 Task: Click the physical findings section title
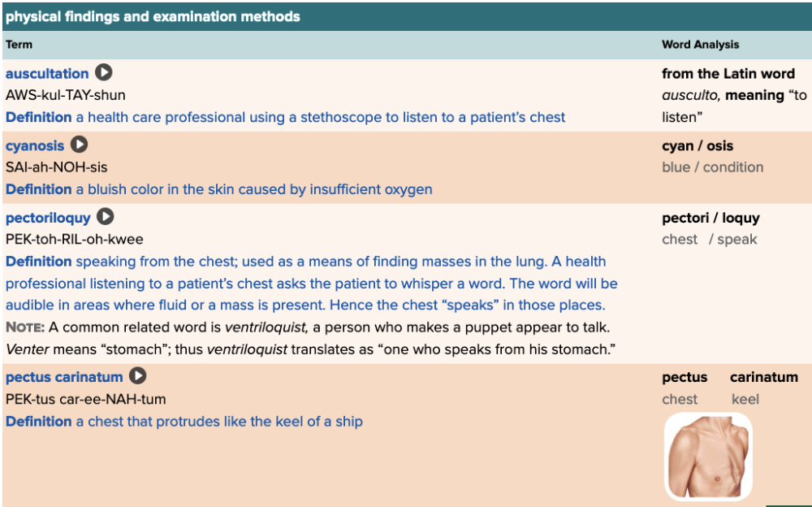pyautogui.click(x=153, y=16)
